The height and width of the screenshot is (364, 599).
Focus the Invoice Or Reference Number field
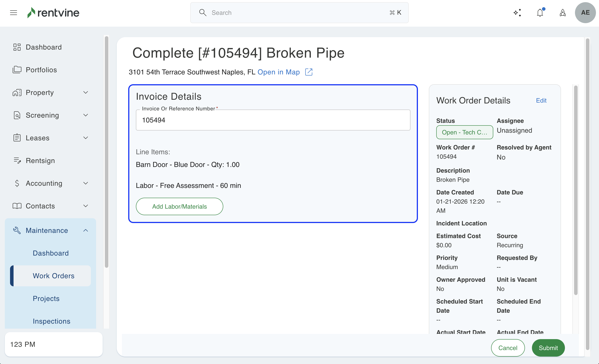click(273, 120)
